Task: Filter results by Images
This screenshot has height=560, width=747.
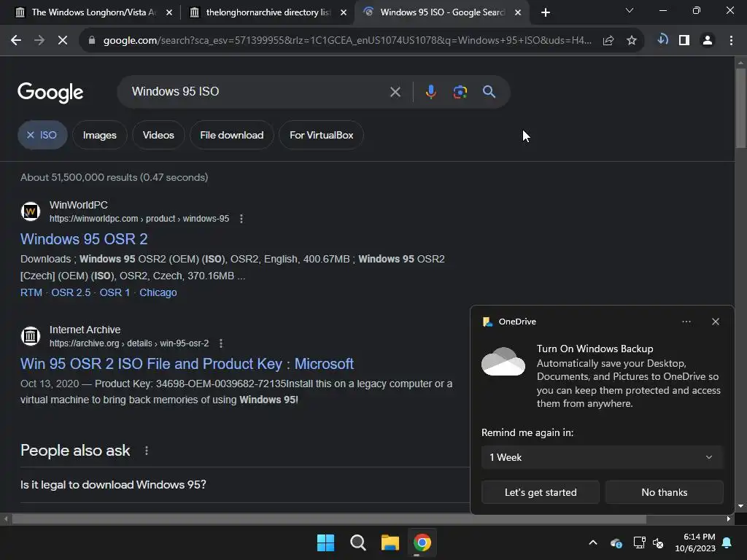Action: click(99, 135)
